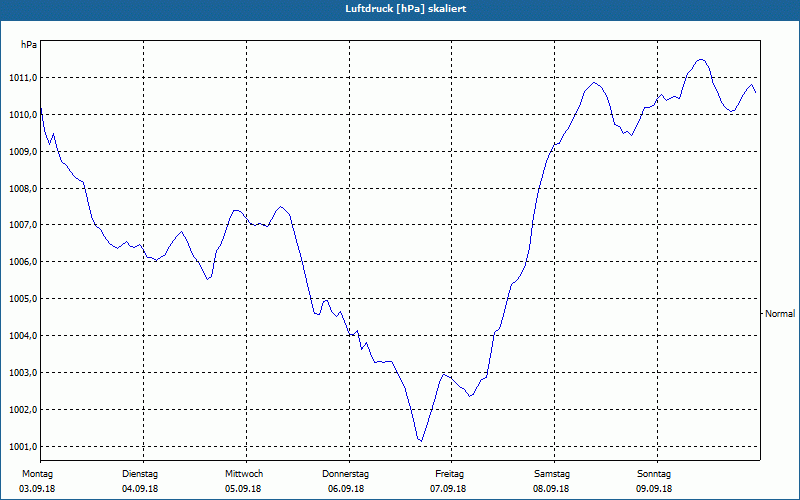Click the date 08.09.18
Viewport: 800px width, 500px height.
[551, 489]
